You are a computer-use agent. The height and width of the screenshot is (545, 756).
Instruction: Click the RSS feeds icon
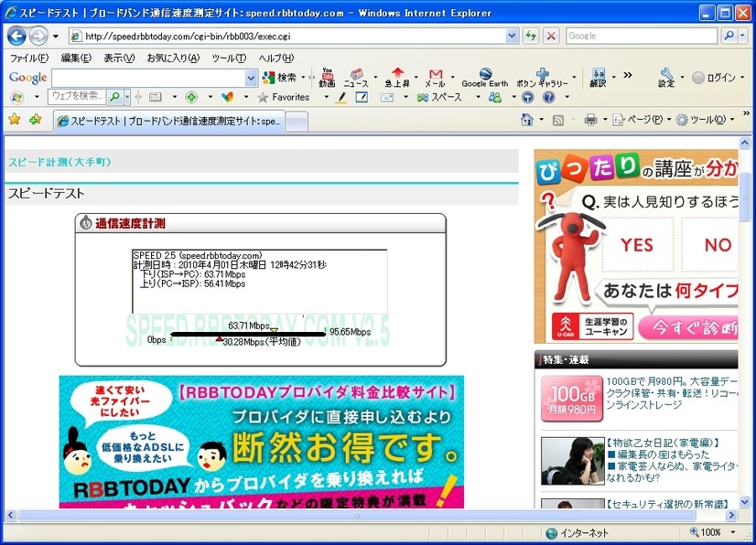(x=557, y=120)
